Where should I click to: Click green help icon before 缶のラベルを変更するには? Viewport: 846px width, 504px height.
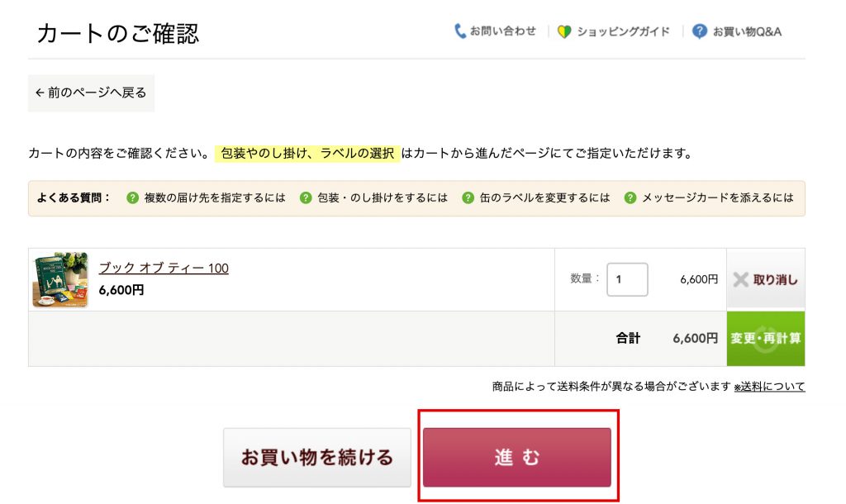click(468, 198)
